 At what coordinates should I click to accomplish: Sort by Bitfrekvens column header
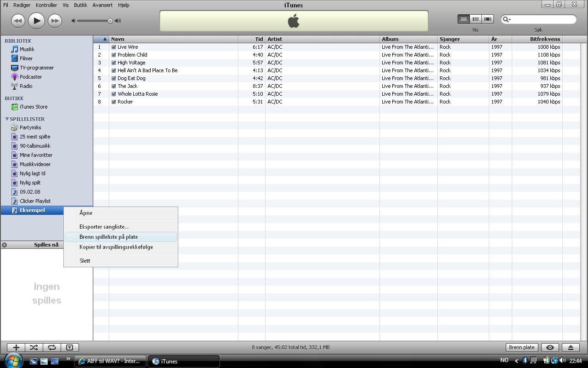[537, 39]
